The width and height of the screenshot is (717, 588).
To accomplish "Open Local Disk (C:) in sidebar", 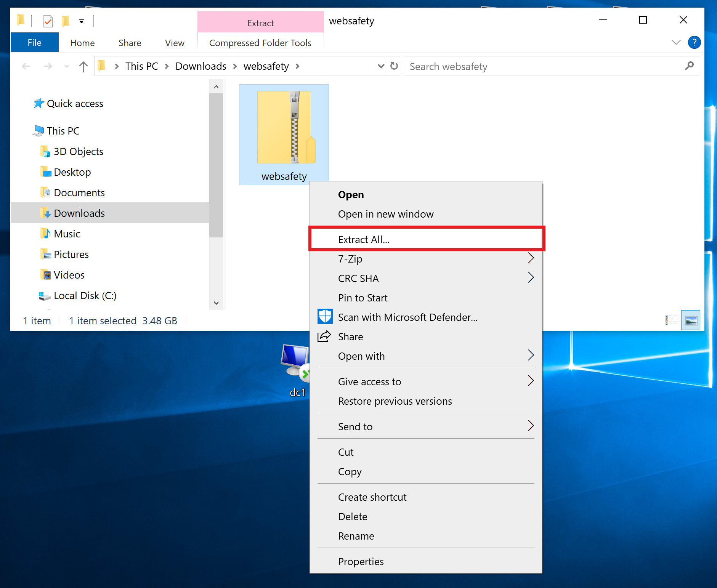I will (85, 295).
